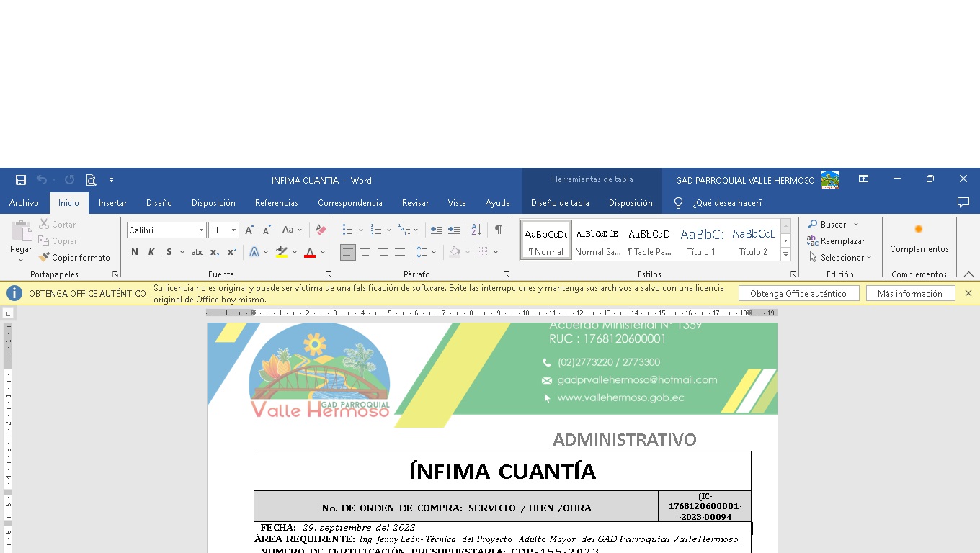This screenshot has height=553, width=980.
Task: Click the Format Painter brush icon
Action: point(44,258)
